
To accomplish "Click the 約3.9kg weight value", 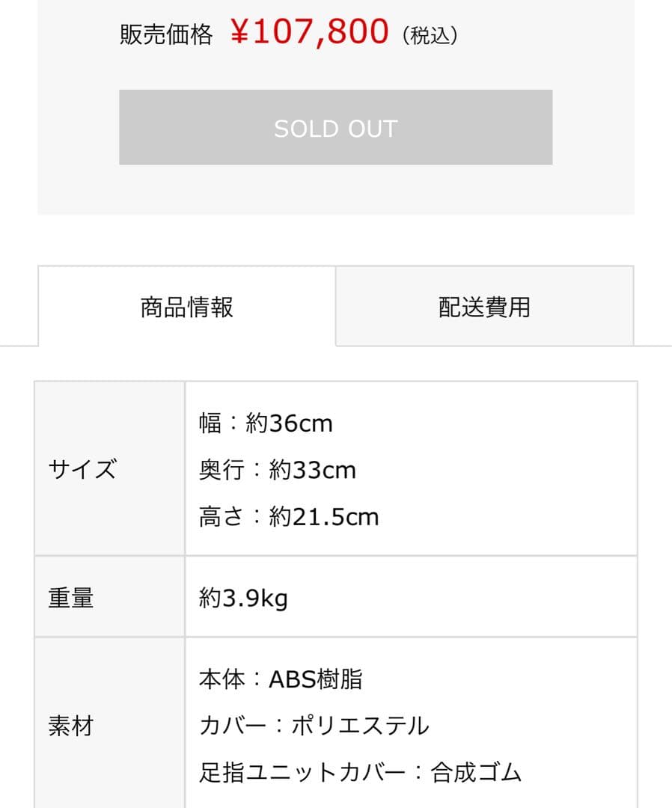I will [245, 597].
